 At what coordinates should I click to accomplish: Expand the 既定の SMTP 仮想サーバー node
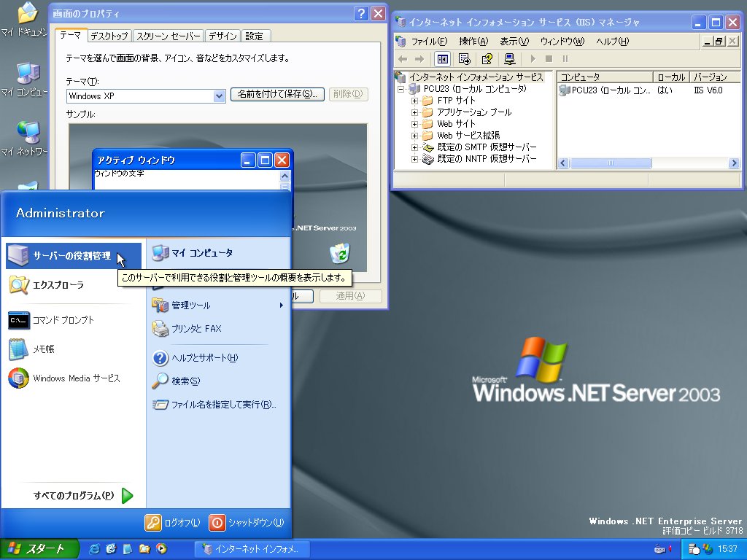(414, 147)
